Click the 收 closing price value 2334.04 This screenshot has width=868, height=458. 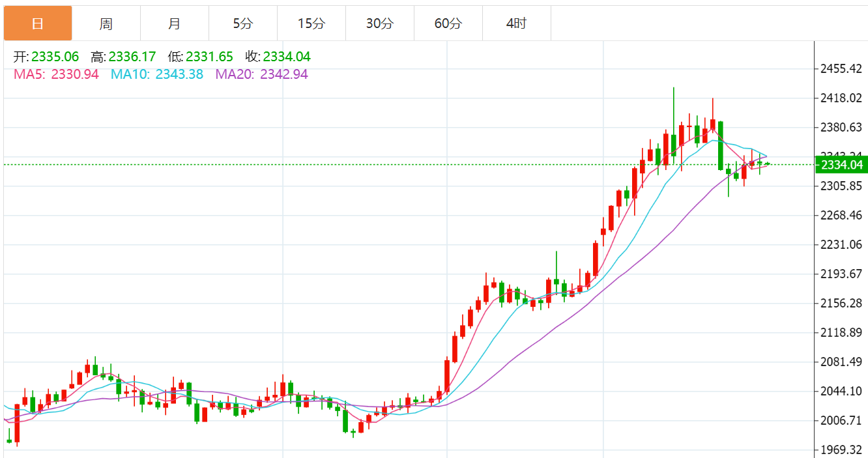point(287,57)
